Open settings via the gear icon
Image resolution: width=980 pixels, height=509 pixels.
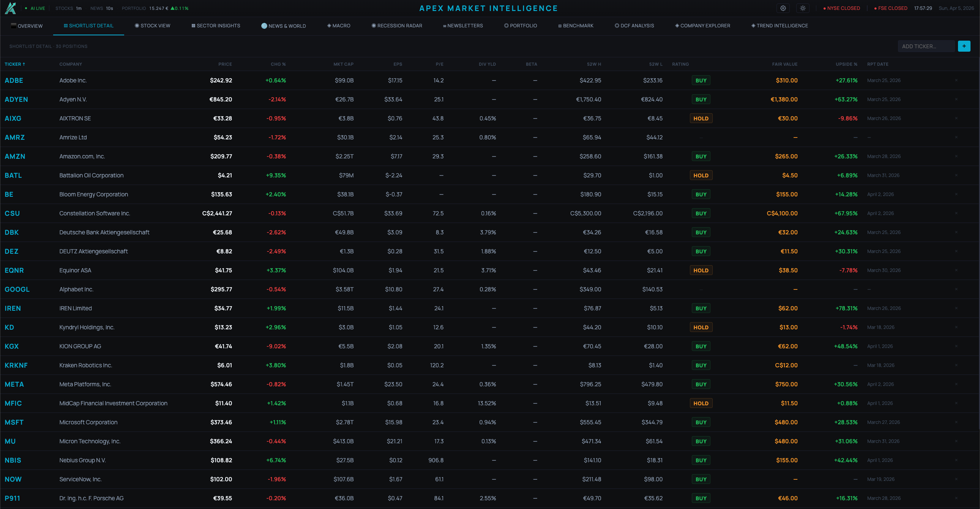(x=783, y=8)
